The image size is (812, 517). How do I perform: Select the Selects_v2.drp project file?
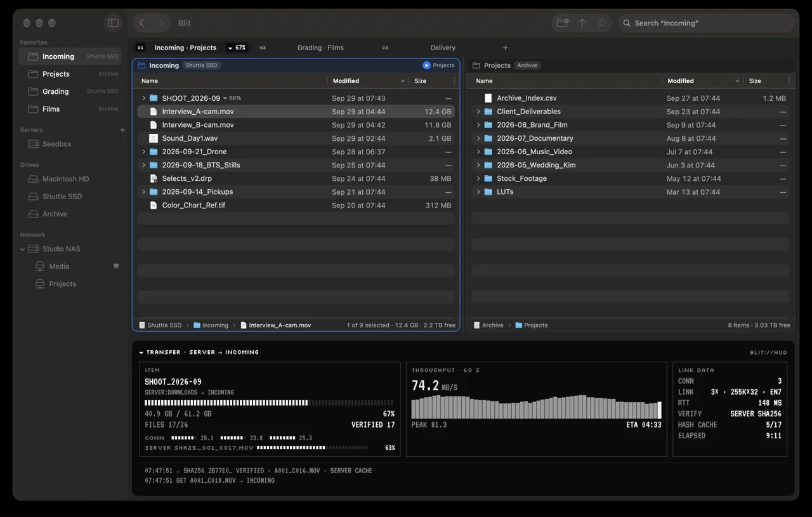pos(296,178)
